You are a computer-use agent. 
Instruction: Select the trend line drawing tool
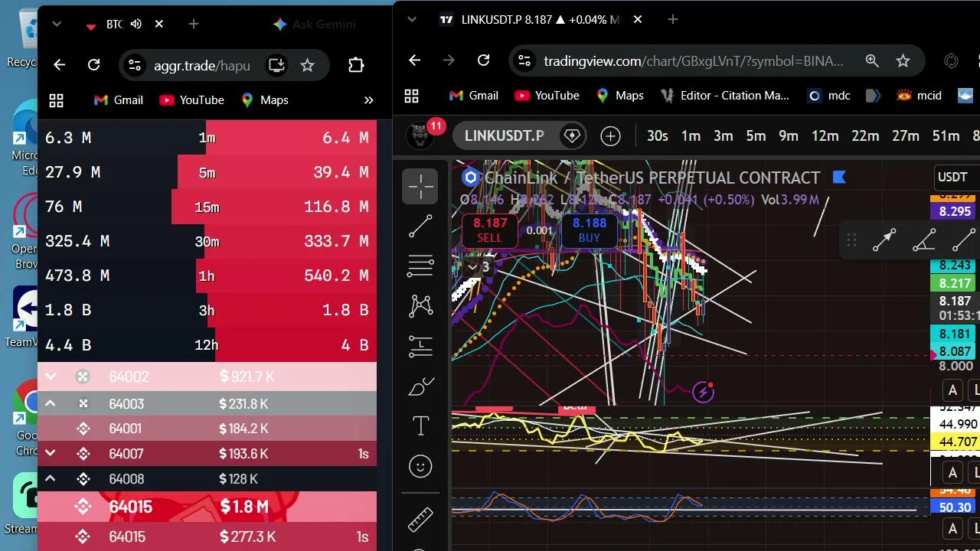click(x=420, y=226)
